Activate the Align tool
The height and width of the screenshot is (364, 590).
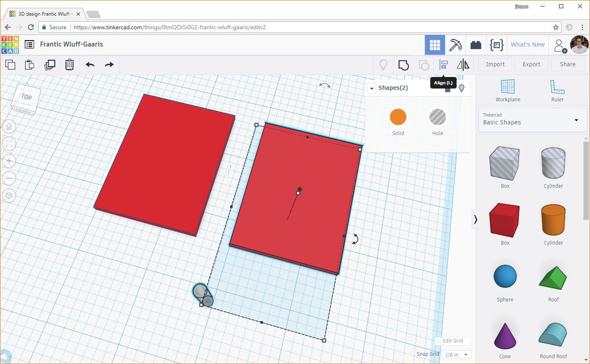tap(443, 65)
